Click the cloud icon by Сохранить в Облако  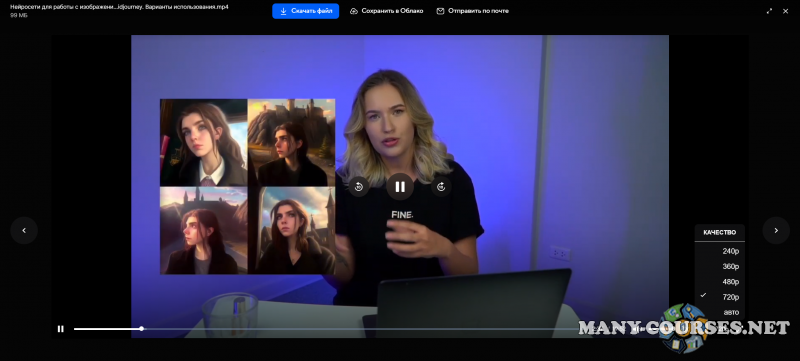pos(354,11)
